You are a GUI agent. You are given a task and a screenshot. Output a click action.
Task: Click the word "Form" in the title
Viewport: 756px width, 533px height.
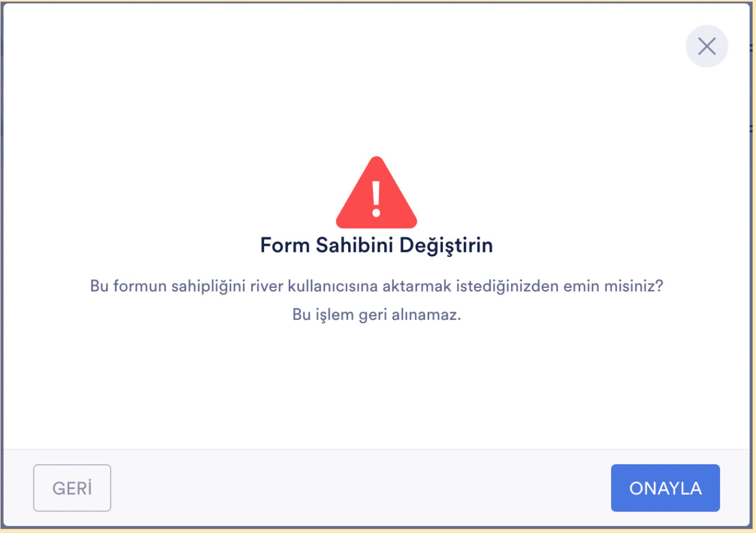[284, 246]
